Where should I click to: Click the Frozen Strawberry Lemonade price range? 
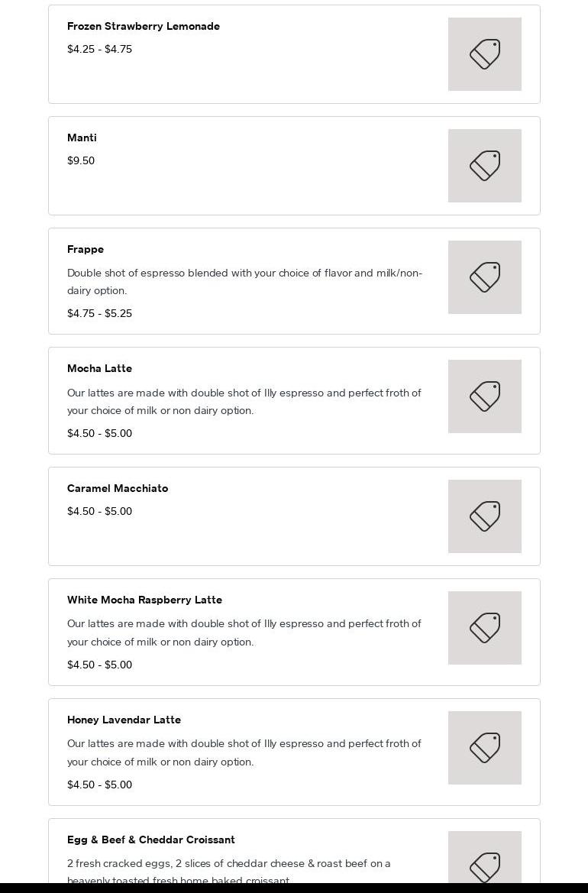[x=99, y=49]
